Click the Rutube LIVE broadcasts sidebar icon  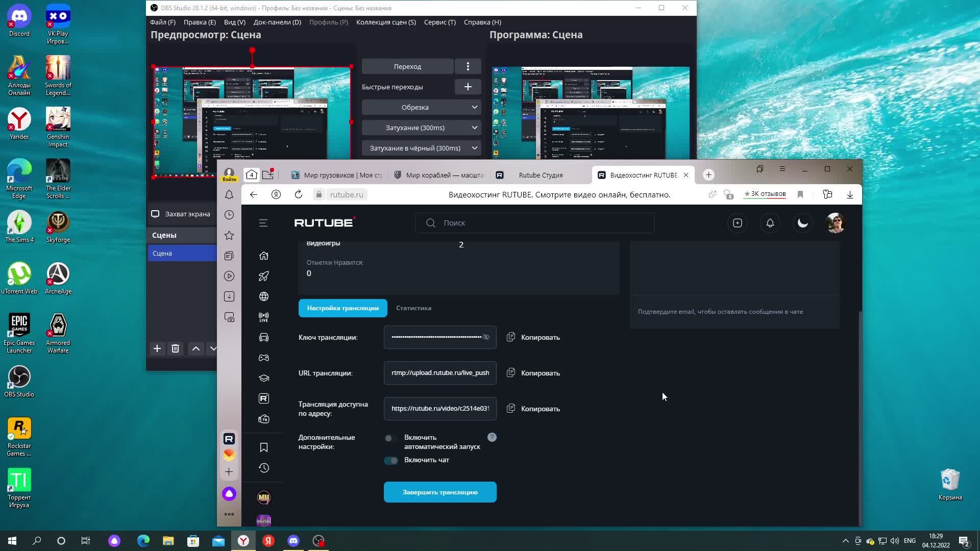(264, 317)
